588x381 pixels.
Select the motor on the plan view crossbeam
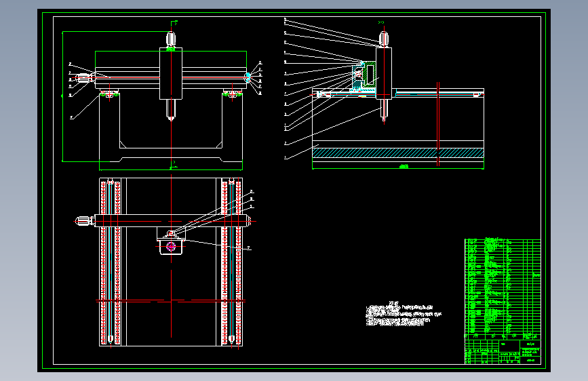pyautogui.click(x=85, y=221)
